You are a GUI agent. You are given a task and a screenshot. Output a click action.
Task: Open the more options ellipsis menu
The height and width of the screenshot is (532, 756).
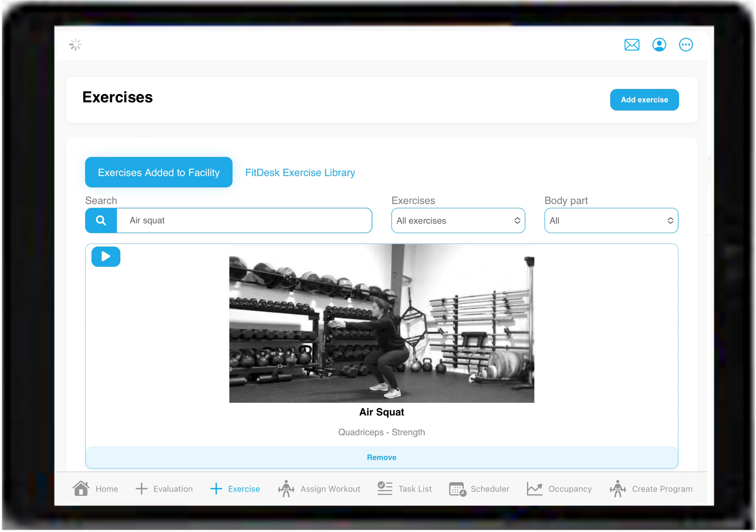(686, 44)
